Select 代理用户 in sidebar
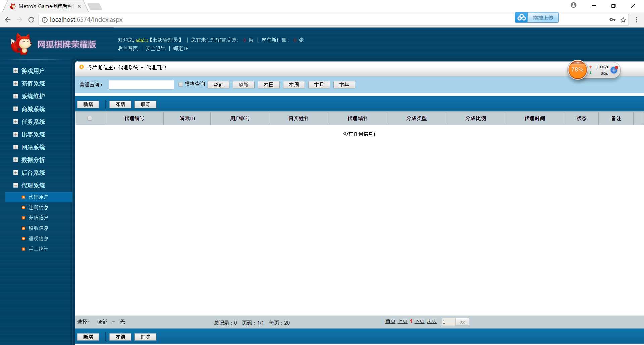 pos(39,197)
